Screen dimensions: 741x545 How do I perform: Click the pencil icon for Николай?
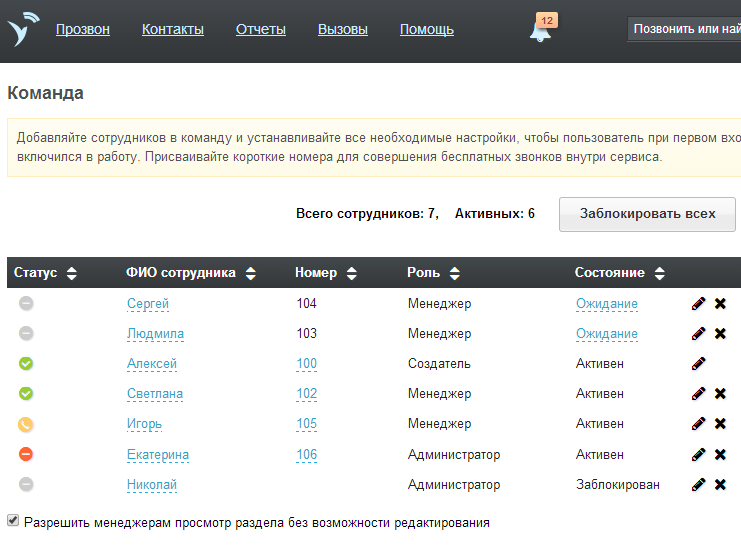pos(698,484)
